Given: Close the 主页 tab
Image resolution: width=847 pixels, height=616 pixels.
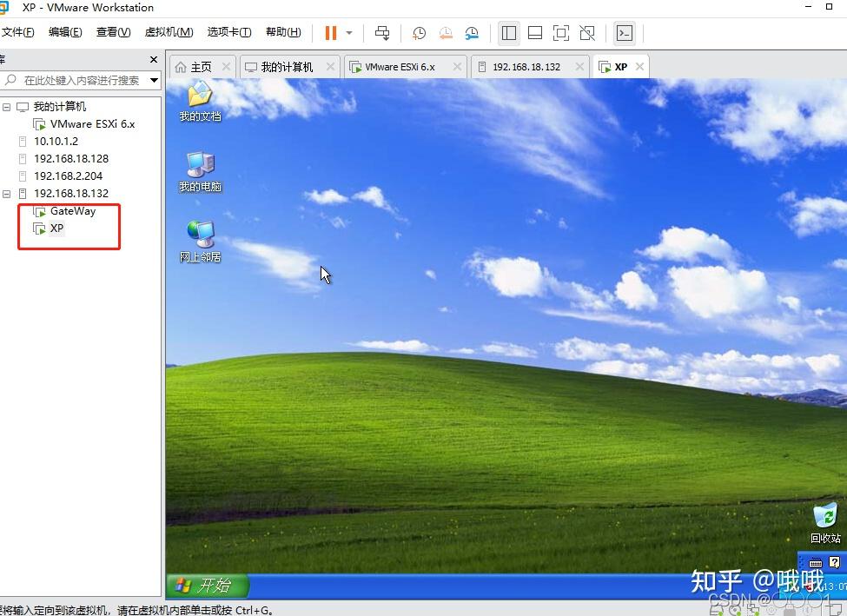Looking at the screenshot, I should 227,66.
